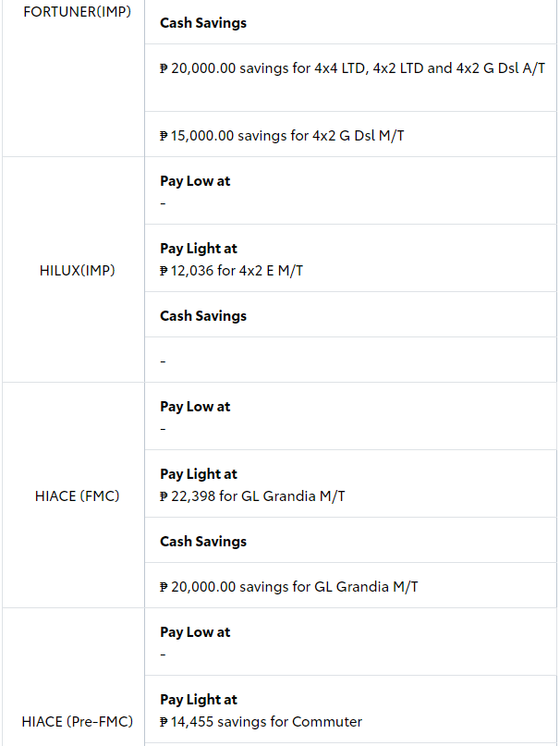Click Hilux Pay Low at heading

point(195,181)
